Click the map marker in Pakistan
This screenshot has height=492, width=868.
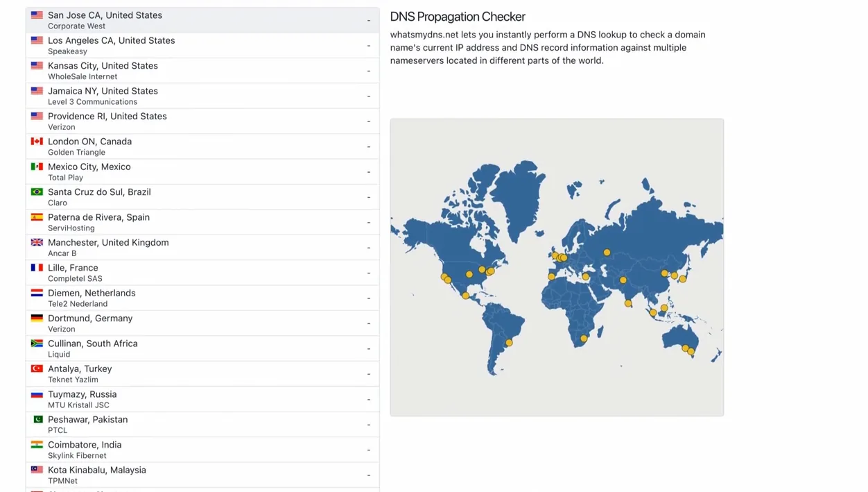click(x=623, y=280)
